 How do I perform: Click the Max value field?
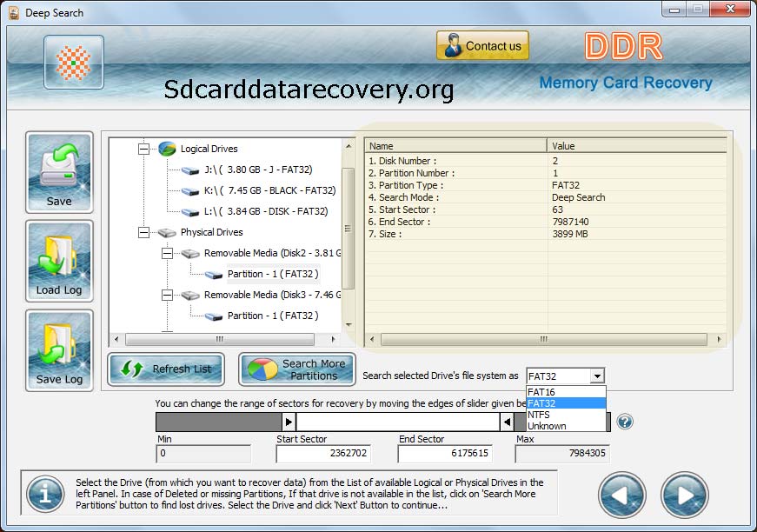(x=562, y=453)
